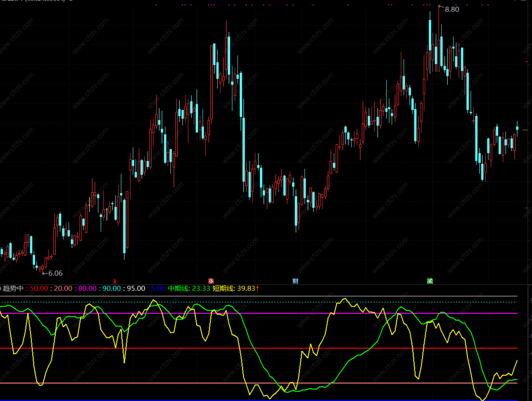Open the red 涨 event marker
Image resolution: width=532 pixels, height=401 pixels.
click(211, 281)
